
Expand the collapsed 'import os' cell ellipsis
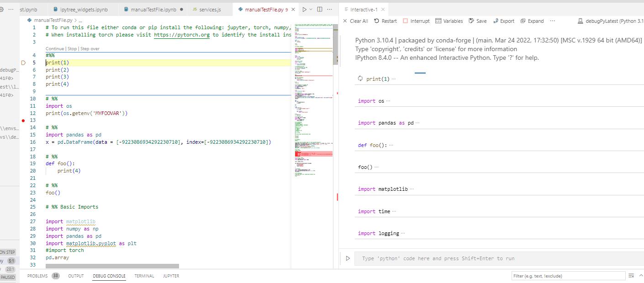click(389, 101)
